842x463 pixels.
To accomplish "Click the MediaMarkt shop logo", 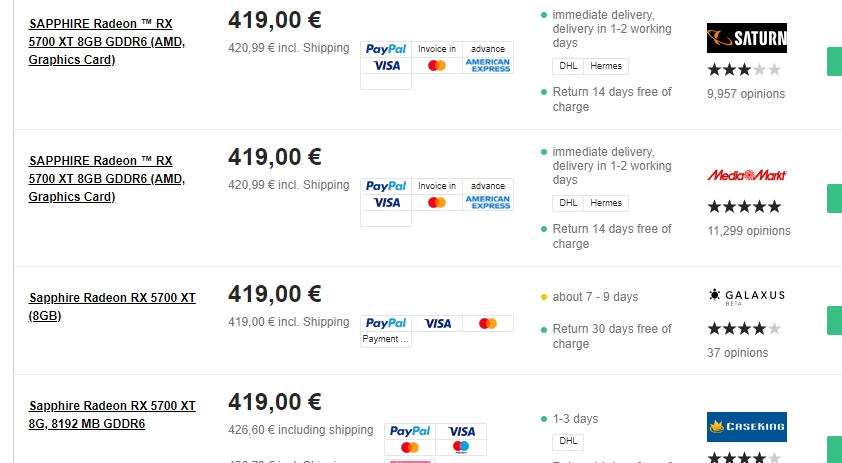I will click(746, 175).
